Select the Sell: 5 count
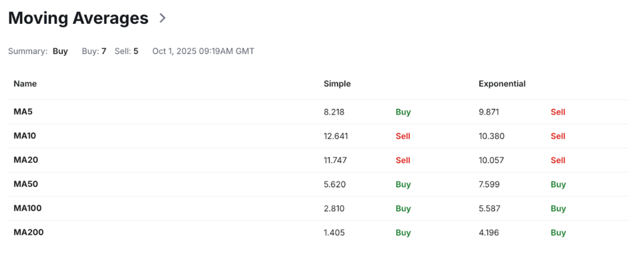 click(126, 51)
